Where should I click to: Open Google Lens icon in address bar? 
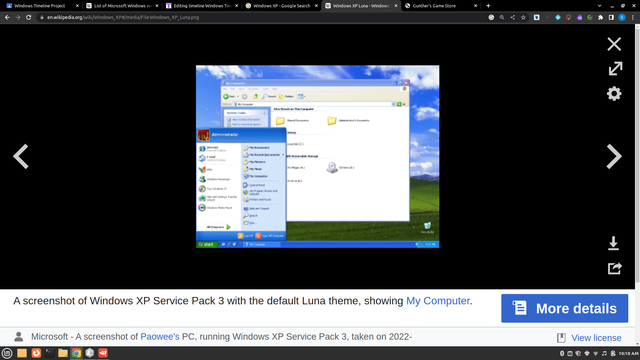(x=491, y=18)
